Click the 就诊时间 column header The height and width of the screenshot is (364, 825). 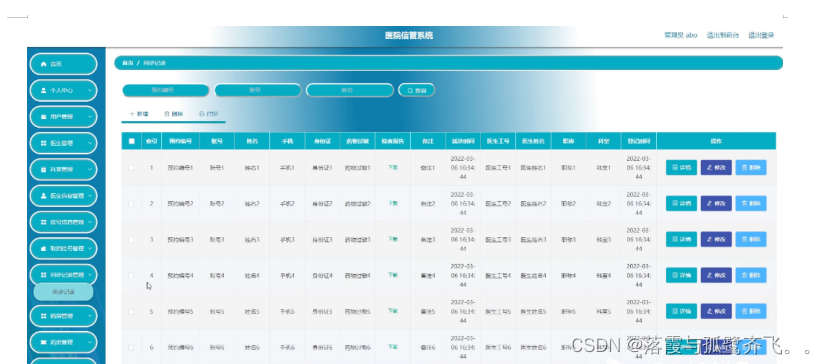click(x=463, y=141)
